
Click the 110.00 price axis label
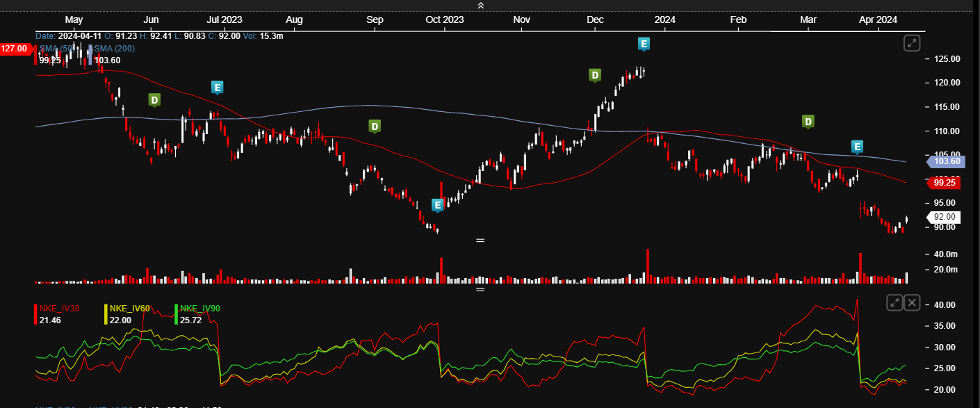(948, 131)
